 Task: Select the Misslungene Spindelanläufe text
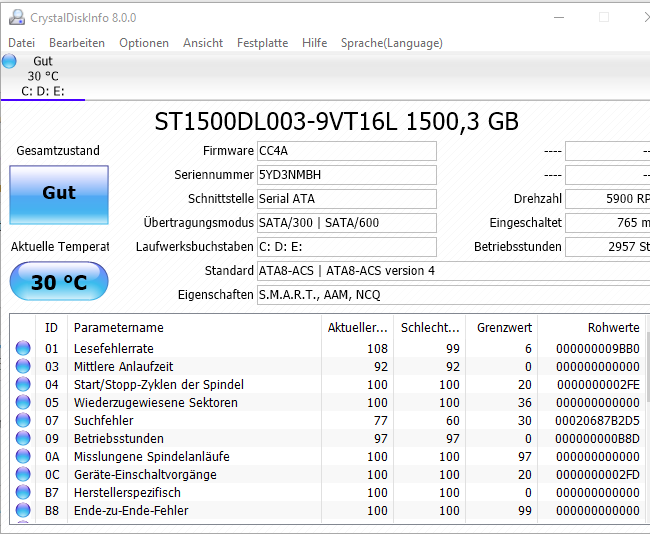(152, 456)
